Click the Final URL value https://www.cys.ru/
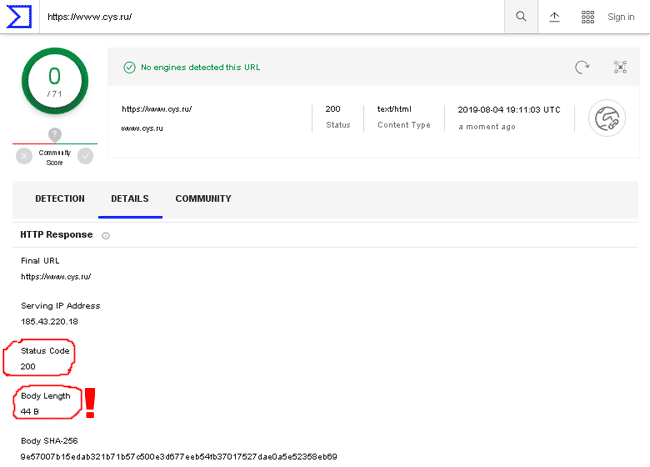Viewport: 650px width, 467px height. point(56,276)
